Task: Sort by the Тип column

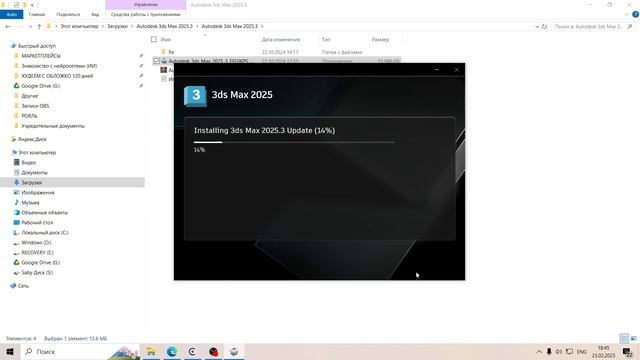Action: click(326, 40)
